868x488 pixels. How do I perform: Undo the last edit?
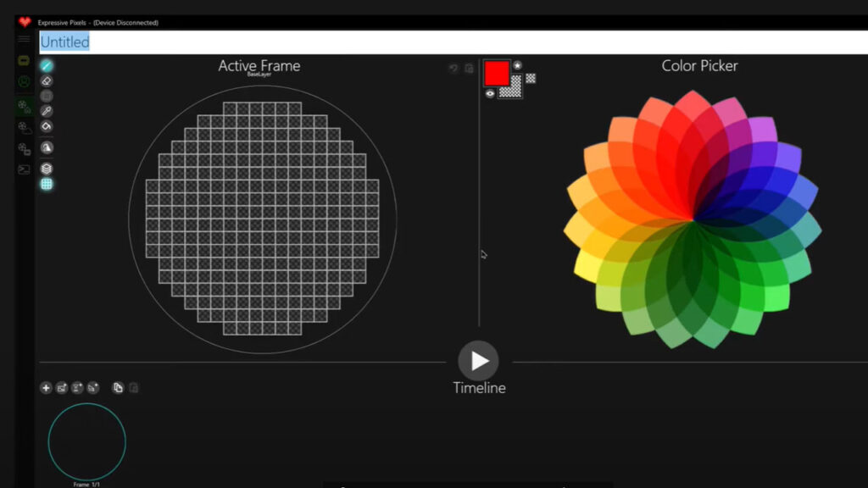point(454,68)
